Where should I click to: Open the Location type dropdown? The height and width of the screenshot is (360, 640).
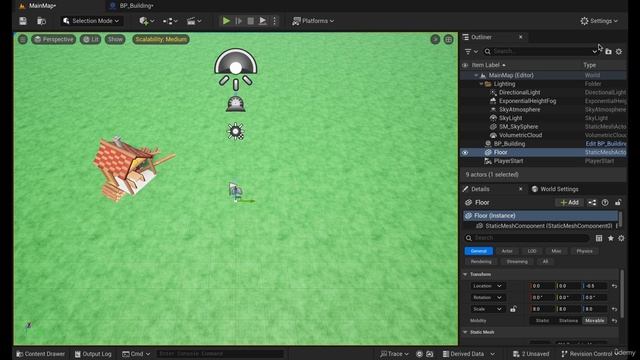coord(487,286)
